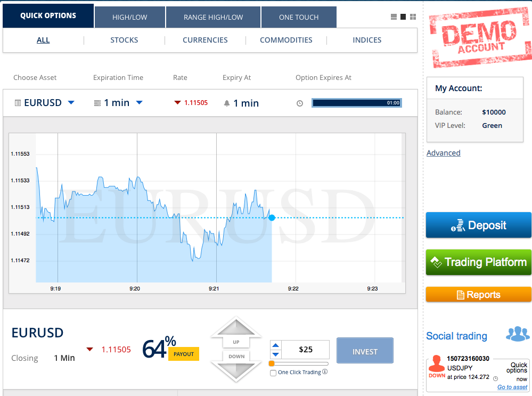The image size is (532, 396).
Task: Click the small clock icon in social trade card
Action: point(495,378)
